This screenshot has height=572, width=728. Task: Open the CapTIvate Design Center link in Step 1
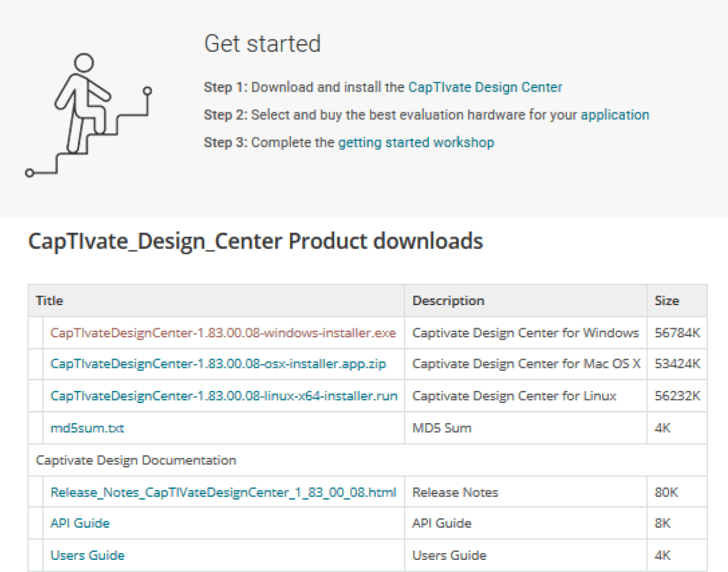coord(485,87)
